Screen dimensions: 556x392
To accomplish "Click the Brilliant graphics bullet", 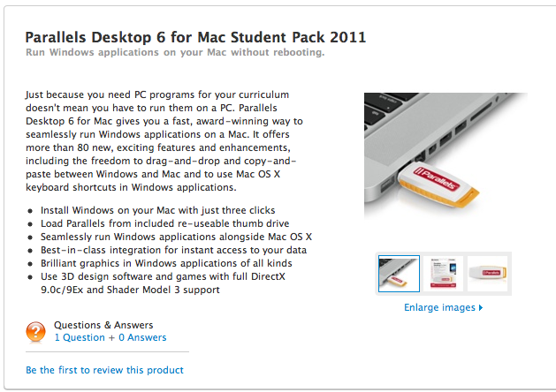I will 164,263.
